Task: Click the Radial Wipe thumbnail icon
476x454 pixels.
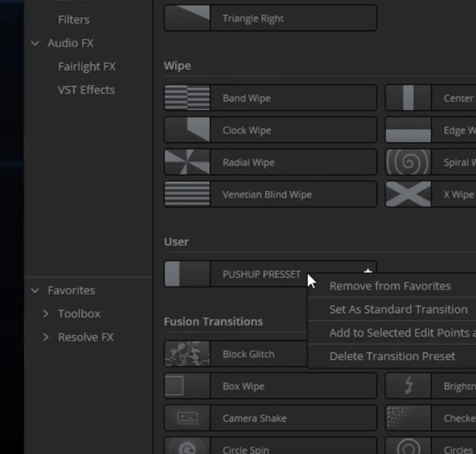Action: [187, 162]
